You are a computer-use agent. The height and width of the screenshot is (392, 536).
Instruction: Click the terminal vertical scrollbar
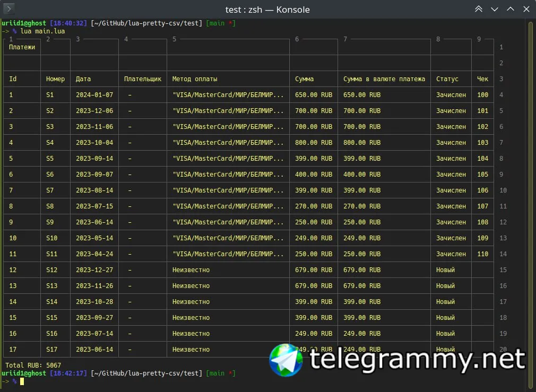[x=531, y=205]
